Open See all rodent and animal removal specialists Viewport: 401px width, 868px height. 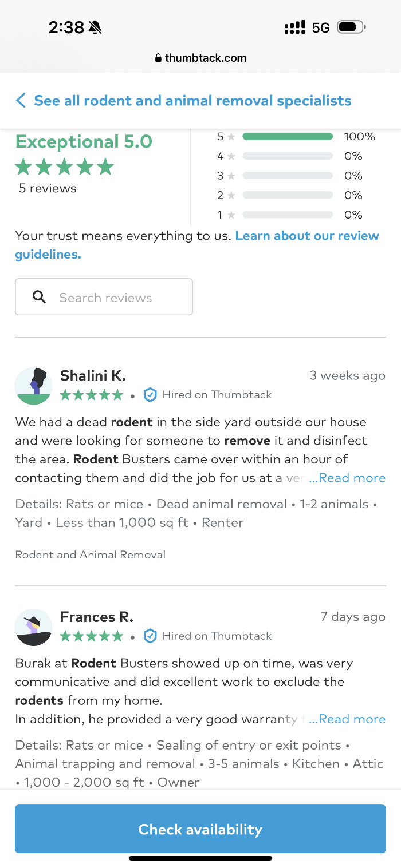(192, 101)
